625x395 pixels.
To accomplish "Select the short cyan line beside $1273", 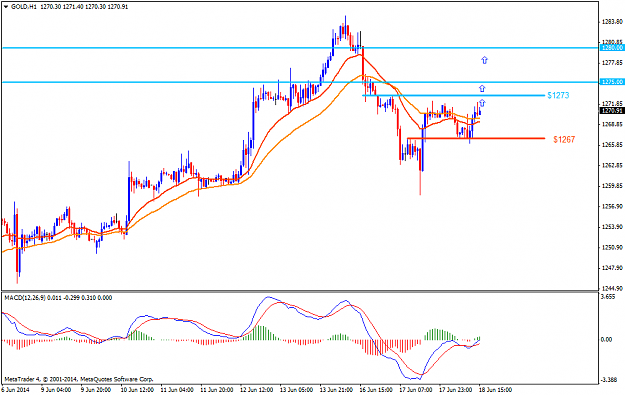I will pyautogui.click(x=453, y=95).
